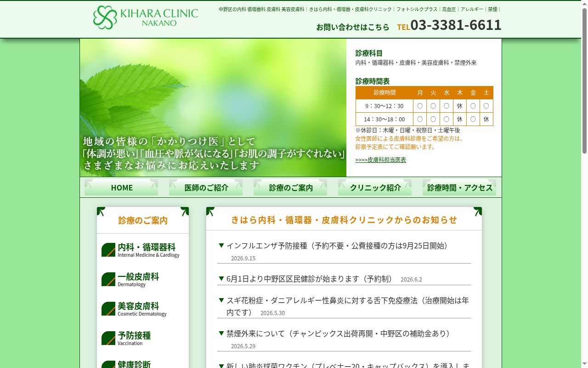Click header link アレルギー
588x368 pixels.
472,9
